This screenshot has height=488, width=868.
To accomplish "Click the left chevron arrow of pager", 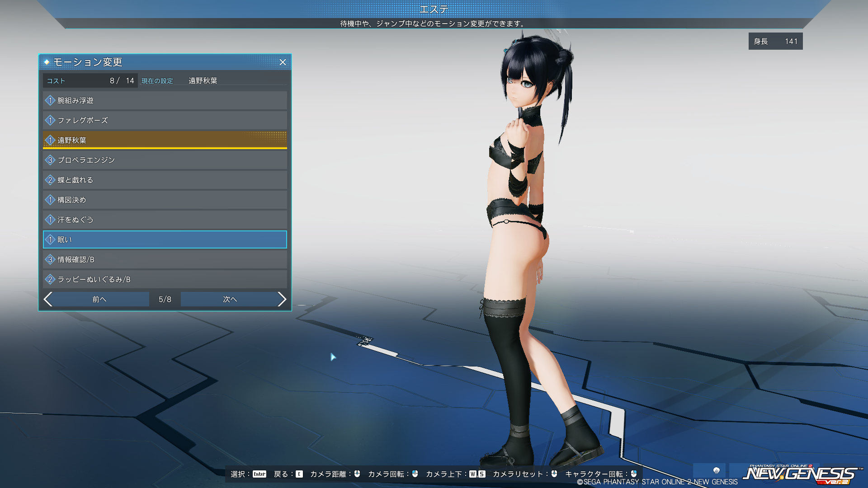I will pos(48,299).
